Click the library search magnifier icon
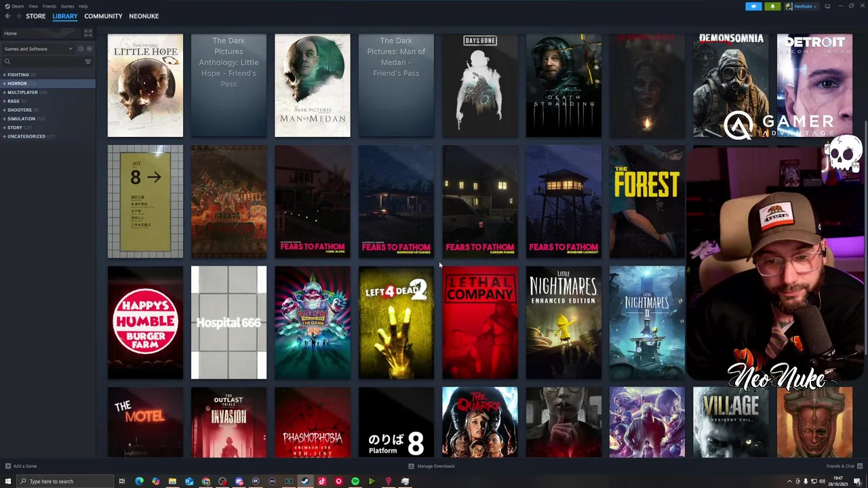Image resolution: width=868 pixels, height=488 pixels. pos(7,62)
